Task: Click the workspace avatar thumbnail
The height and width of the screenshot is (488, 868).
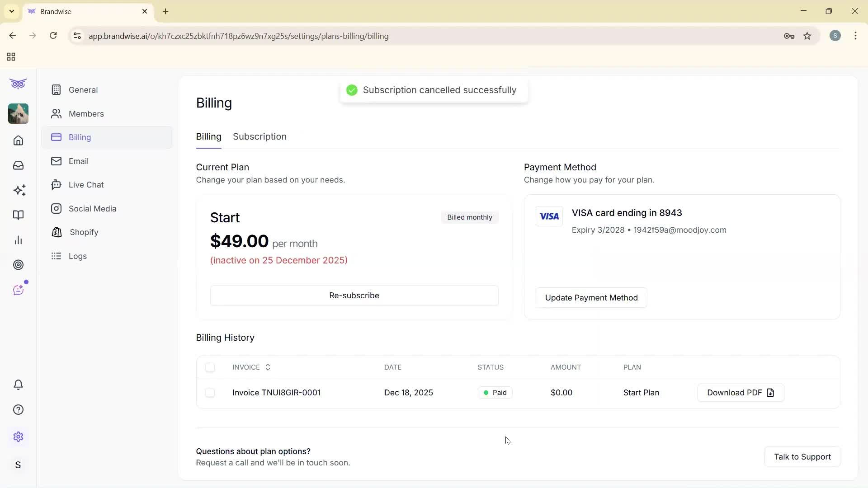Action: click(18, 114)
